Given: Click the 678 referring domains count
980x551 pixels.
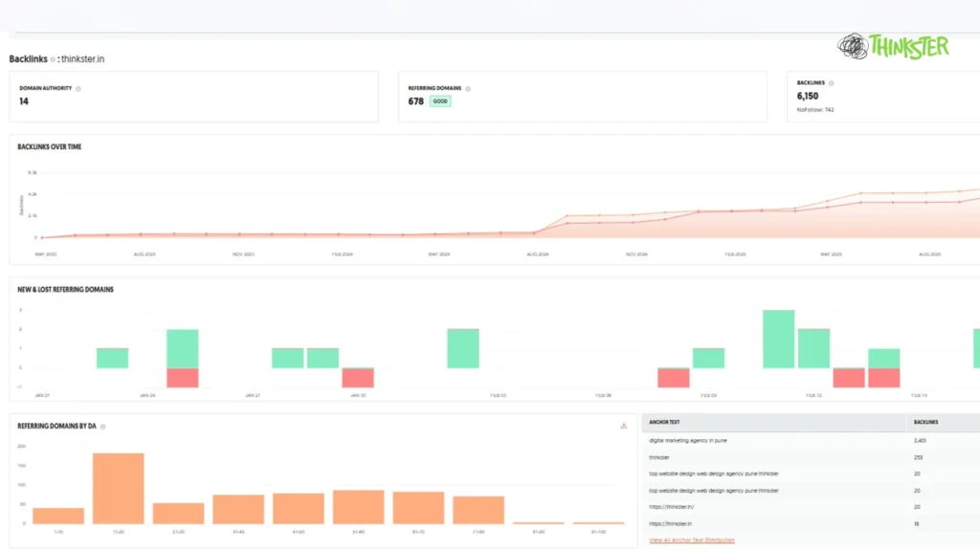Looking at the screenshot, I should click(x=415, y=101).
